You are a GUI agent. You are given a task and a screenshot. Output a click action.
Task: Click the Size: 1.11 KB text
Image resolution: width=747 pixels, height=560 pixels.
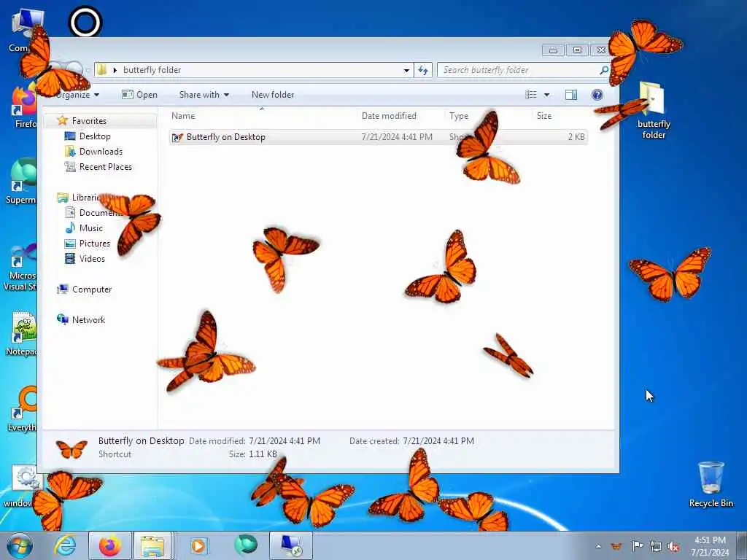coord(252,454)
